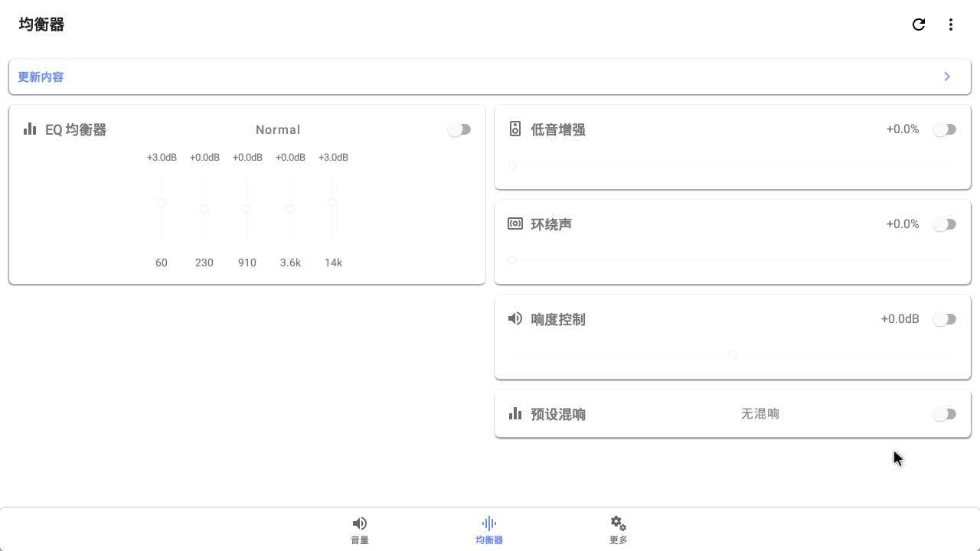Expand 更新内容 with the chevron arrow
This screenshot has width=980, height=551.
coord(947,77)
